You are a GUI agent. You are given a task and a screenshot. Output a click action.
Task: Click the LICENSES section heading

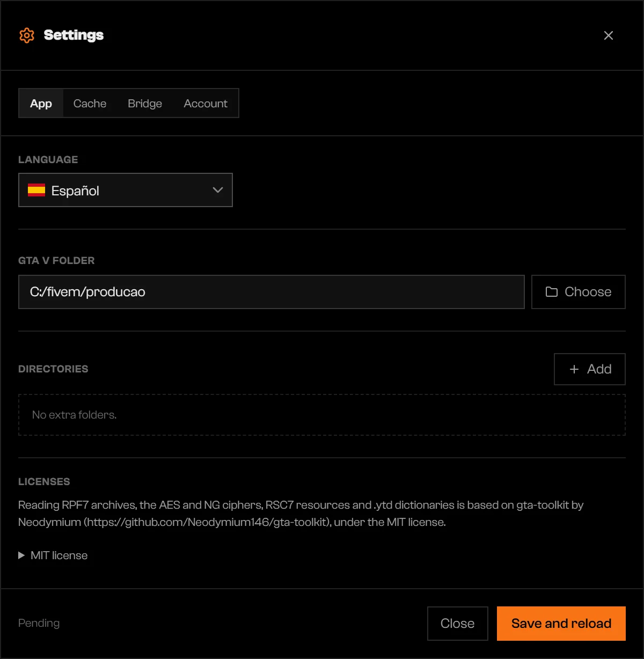point(44,481)
